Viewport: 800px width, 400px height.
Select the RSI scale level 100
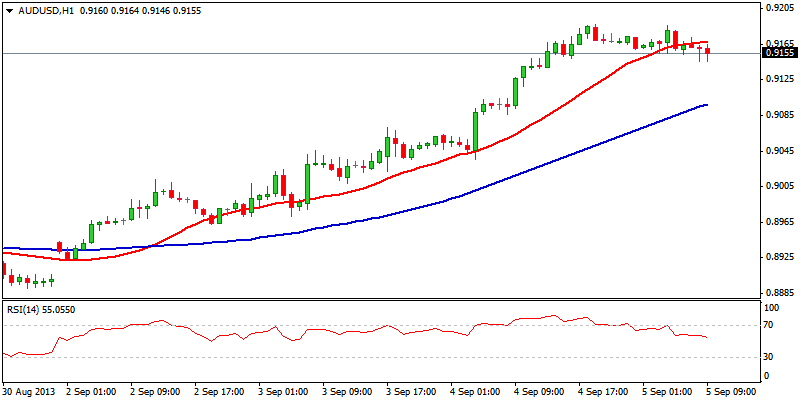773,308
